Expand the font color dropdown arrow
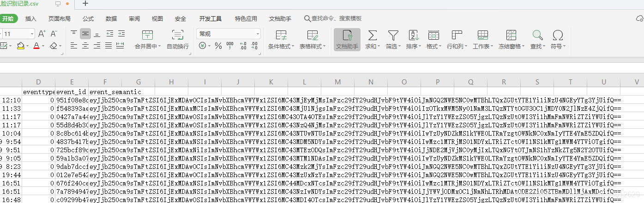 tap(43, 46)
